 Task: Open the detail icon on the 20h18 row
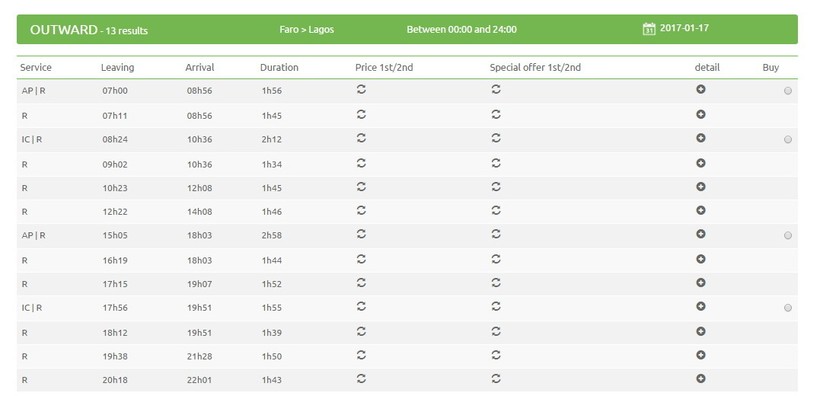[701, 379]
